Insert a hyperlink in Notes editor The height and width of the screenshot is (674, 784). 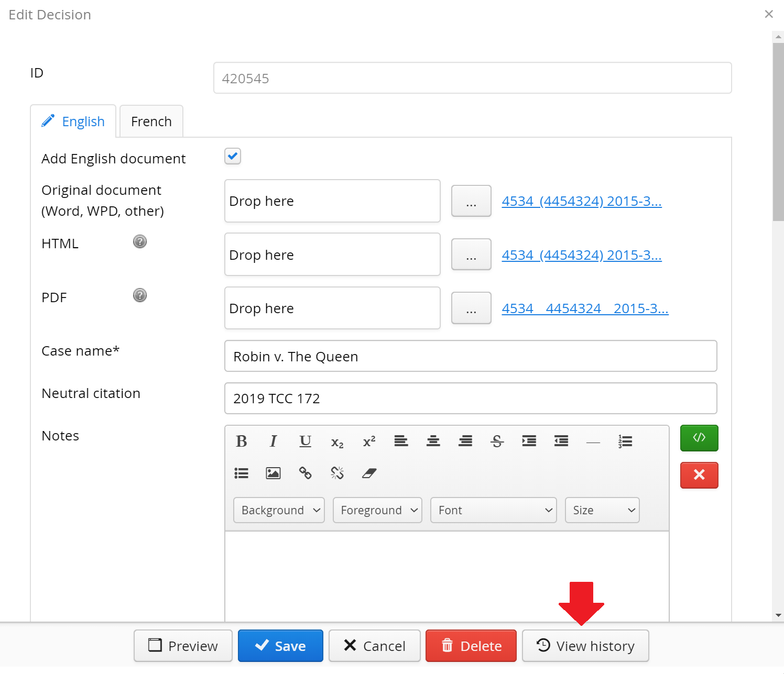305,473
